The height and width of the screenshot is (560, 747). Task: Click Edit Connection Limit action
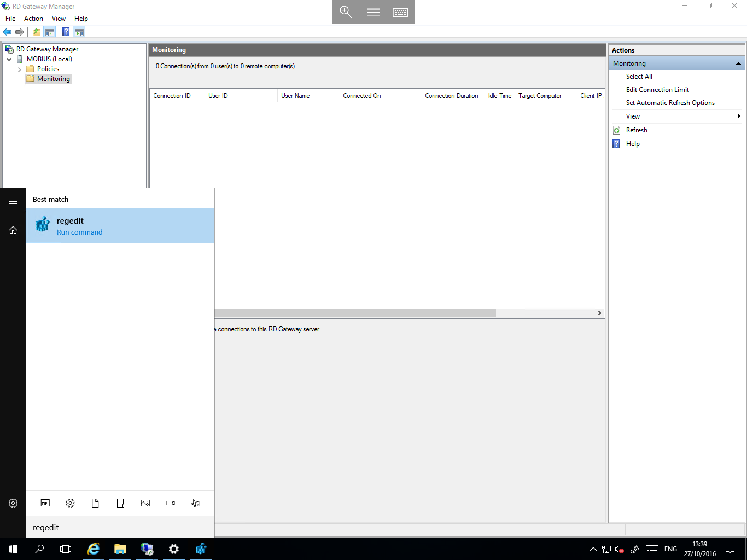coord(658,89)
